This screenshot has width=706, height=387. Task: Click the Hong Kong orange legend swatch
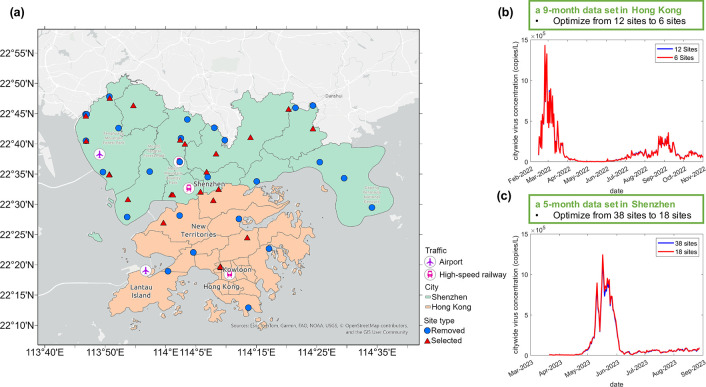pyautogui.click(x=428, y=307)
